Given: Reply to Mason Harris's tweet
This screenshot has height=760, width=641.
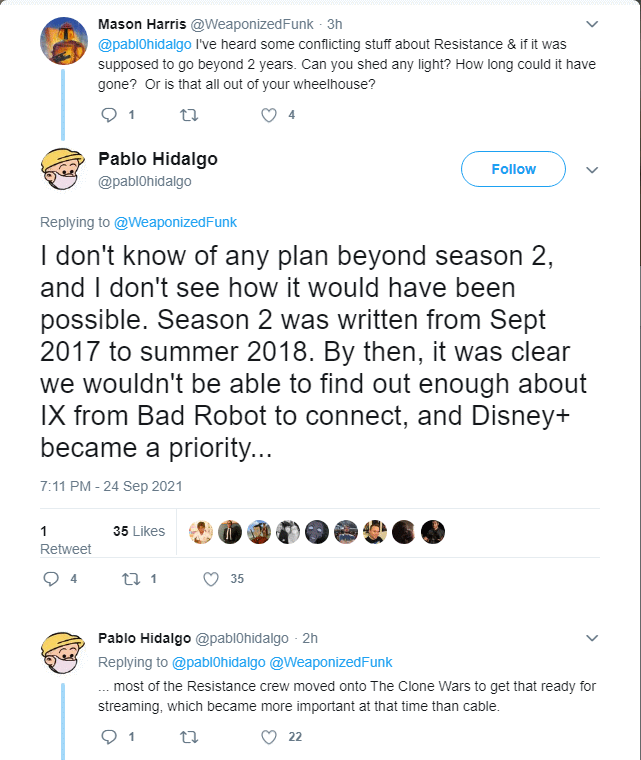Looking at the screenshot, I should click(x=110, y=115).
